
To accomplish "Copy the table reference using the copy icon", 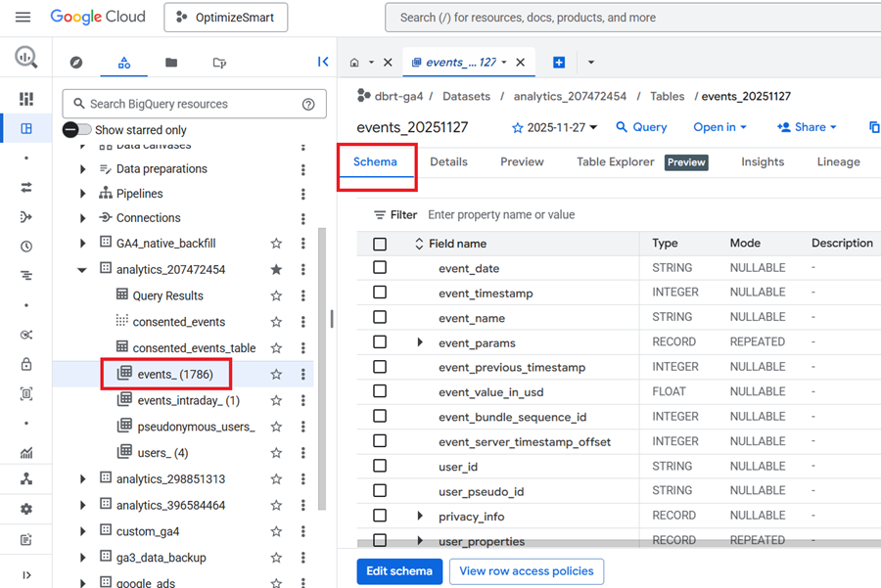I will (x=875, y=126).
